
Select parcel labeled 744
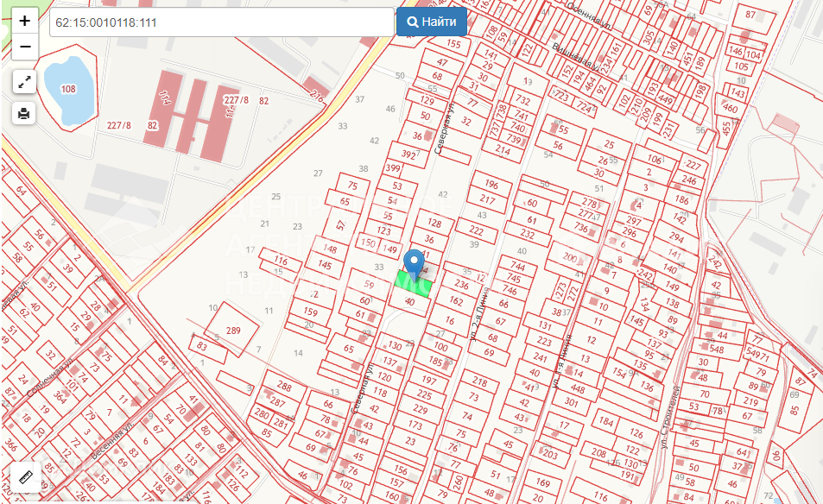point(518,267)
